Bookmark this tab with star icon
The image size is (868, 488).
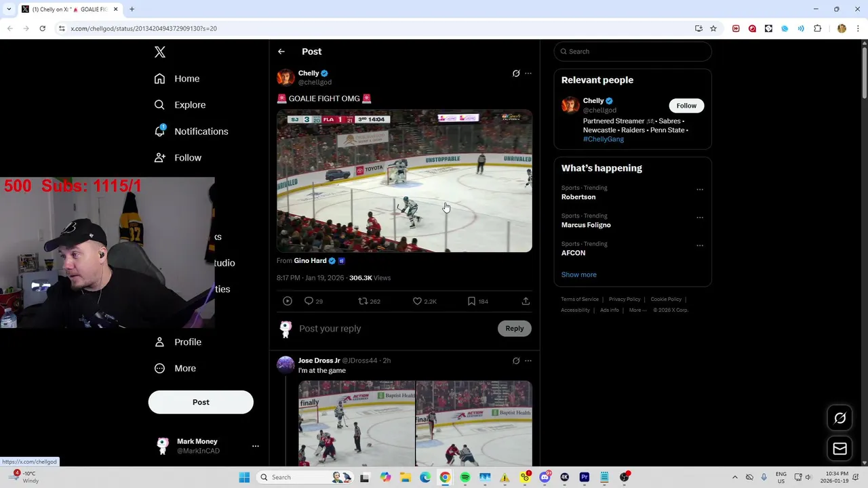point(713,28)
